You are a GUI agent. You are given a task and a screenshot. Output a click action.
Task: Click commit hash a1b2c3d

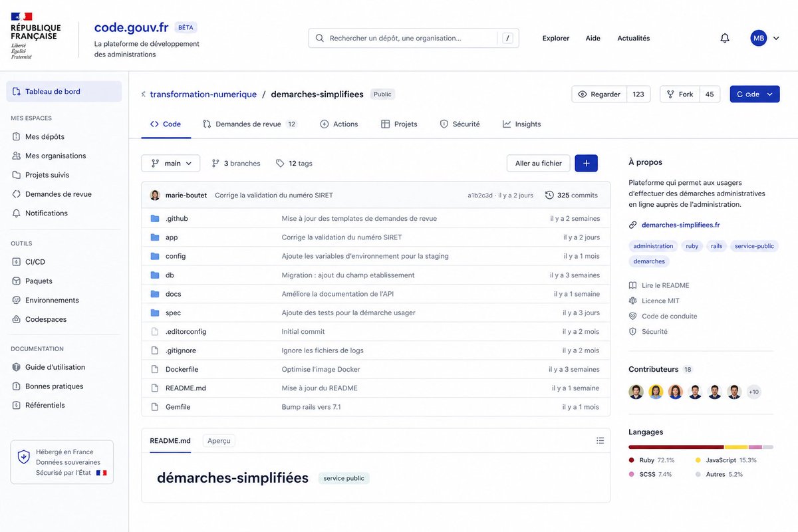coord(480,196)
